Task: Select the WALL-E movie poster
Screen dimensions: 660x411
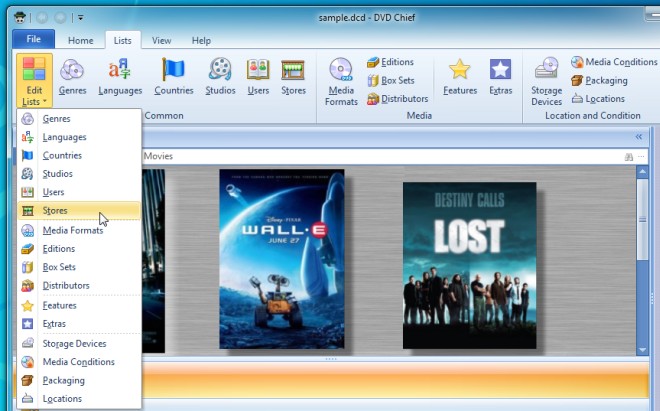Action: pyautogui.click(x=282, y=259)
